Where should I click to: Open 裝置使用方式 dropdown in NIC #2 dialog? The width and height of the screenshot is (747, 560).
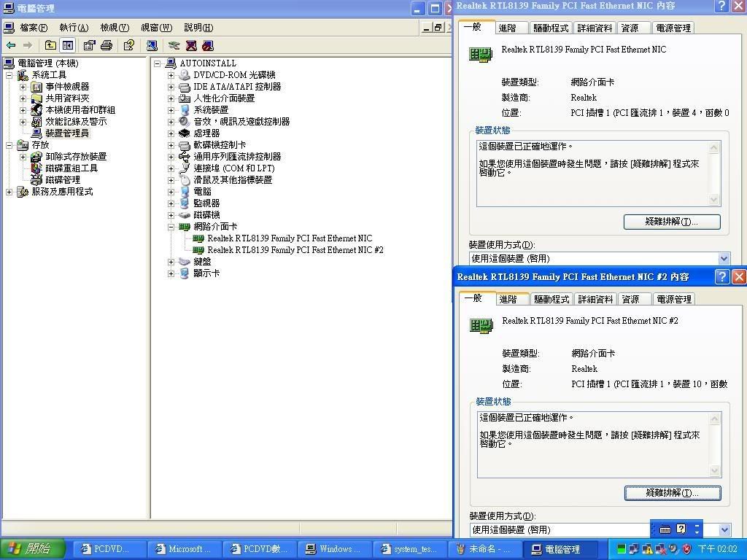click(724, 529)
